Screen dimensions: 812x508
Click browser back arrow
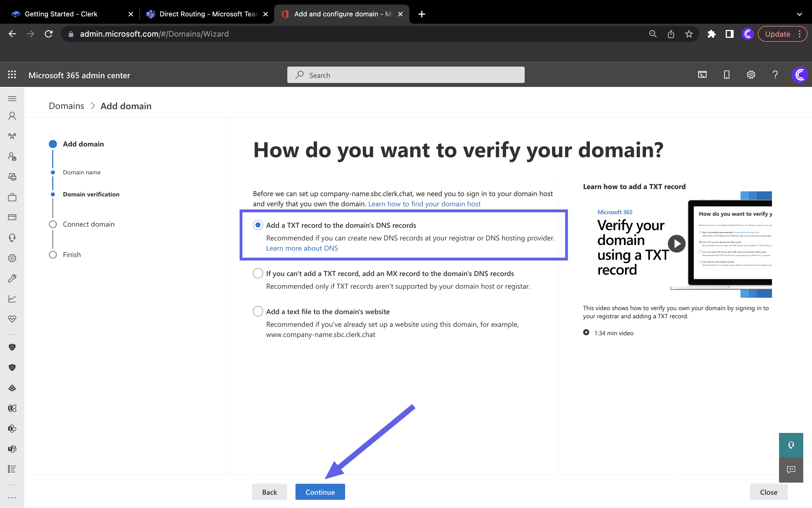coord(12,34)
